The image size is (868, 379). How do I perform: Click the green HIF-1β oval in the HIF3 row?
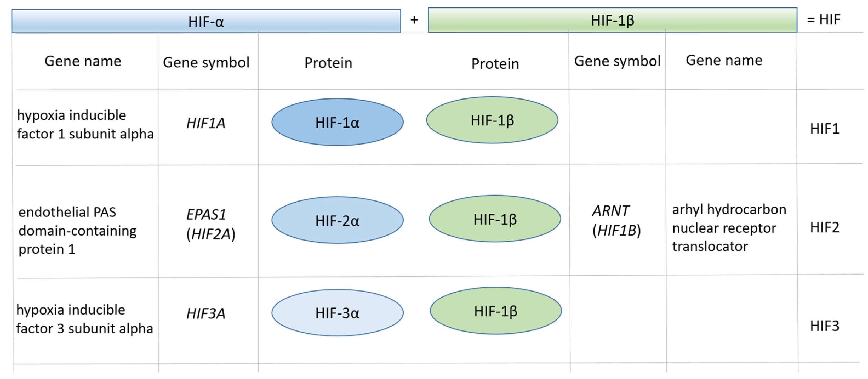495,311
